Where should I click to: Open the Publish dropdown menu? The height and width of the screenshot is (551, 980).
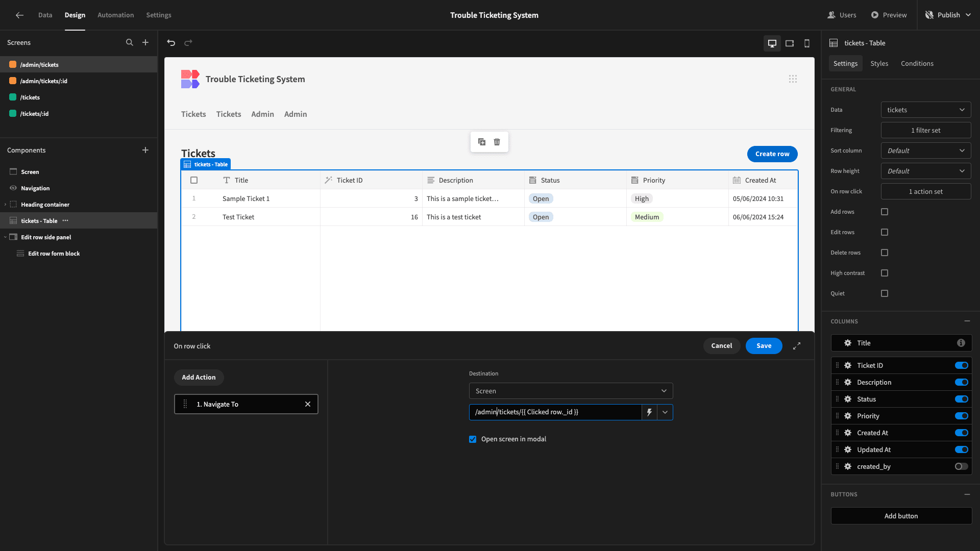click(x=948, y=15)
